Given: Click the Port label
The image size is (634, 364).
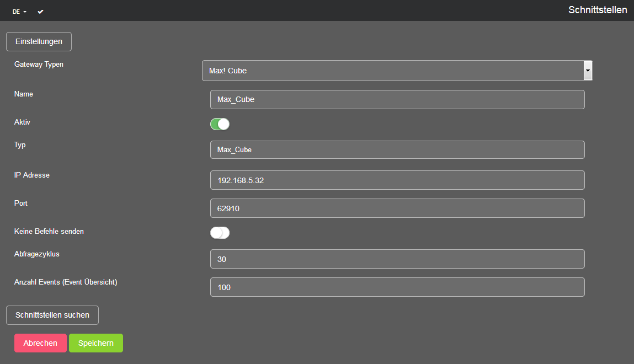Looking at the screenshot, I should [x=20, y=203].
